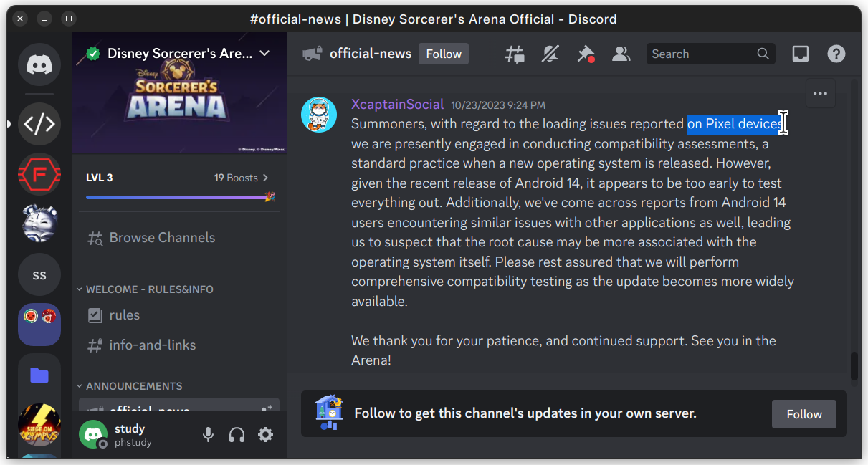The image size is (868, 465).
Task: Open Discord home direct messages
Action: [x=39, y=64]
